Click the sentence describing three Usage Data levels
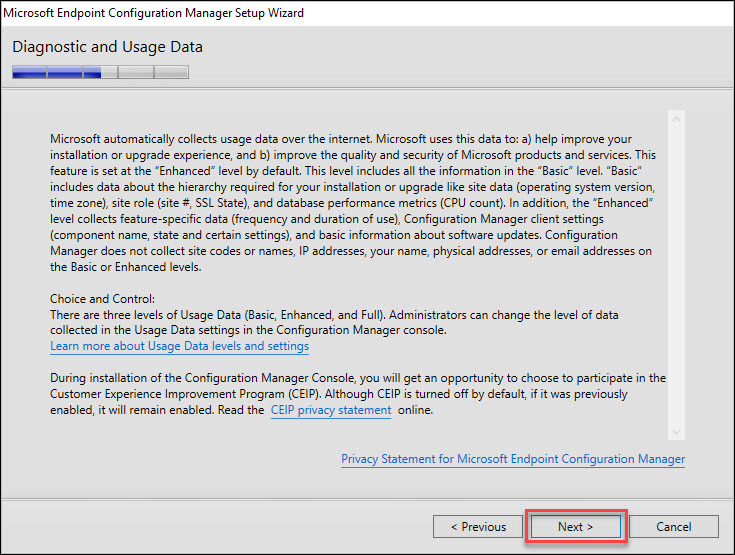Image resolution: width=735 pixels, height=555 pixels. [x=334, y=322]
